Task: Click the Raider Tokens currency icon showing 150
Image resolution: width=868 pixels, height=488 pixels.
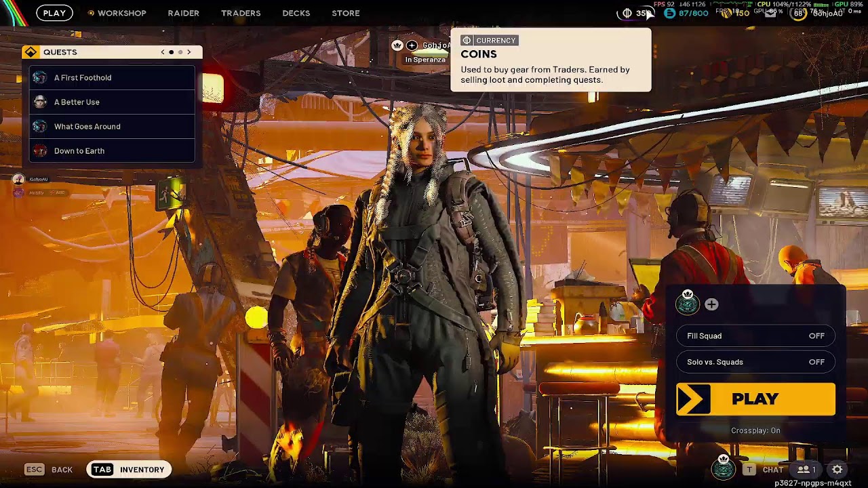Action: click(x=728, y=13)
